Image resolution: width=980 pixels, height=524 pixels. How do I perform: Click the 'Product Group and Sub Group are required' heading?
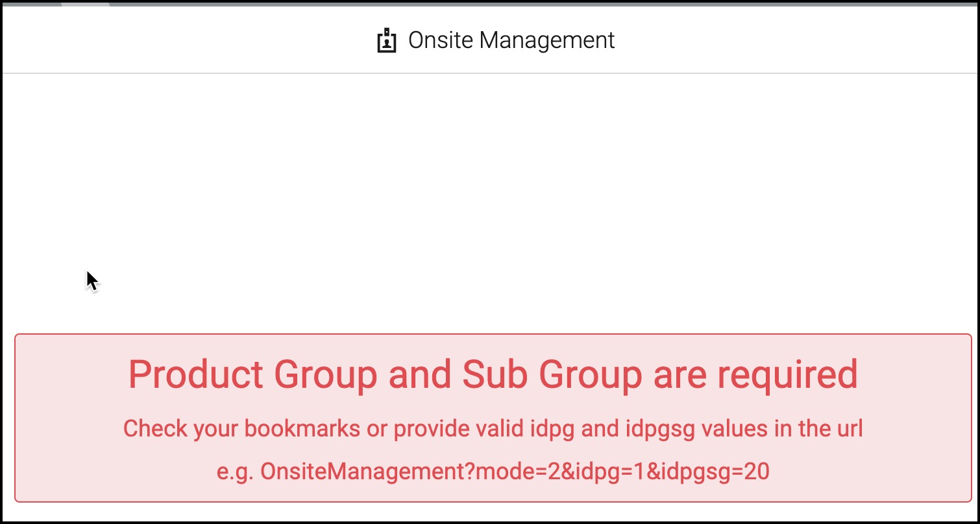pyautogui.click(x=493, y=374)
